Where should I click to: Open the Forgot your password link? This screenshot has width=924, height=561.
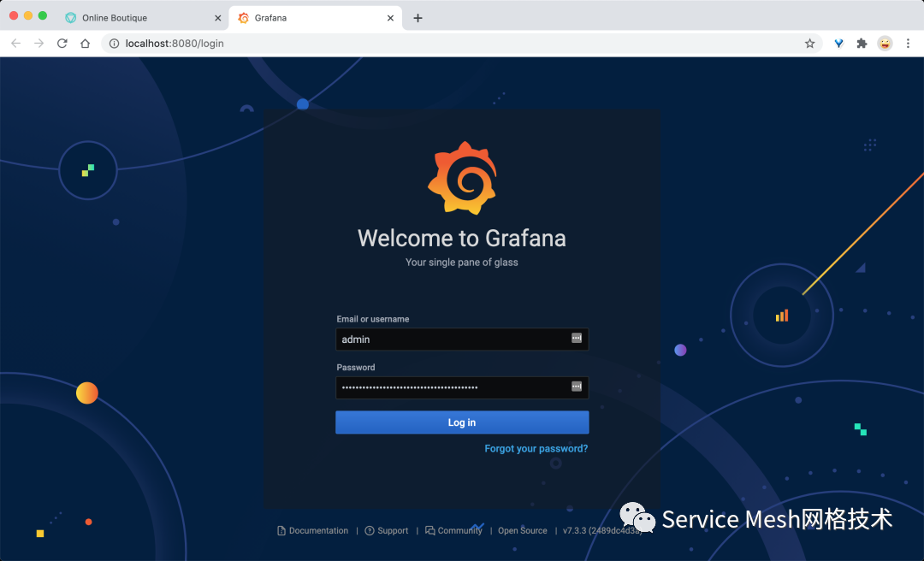[x=536, y=448]
